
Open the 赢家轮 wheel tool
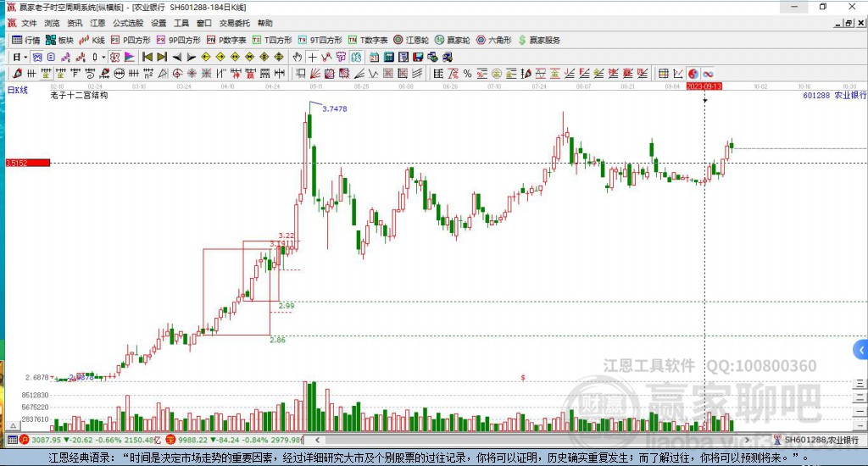tap(453, 40)
